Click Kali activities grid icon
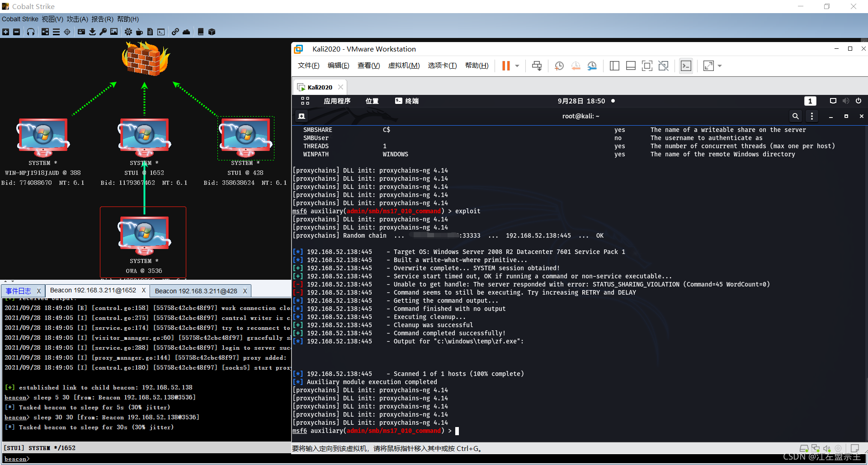The width and height of the screenshot is (868, 465). point(305,101)
